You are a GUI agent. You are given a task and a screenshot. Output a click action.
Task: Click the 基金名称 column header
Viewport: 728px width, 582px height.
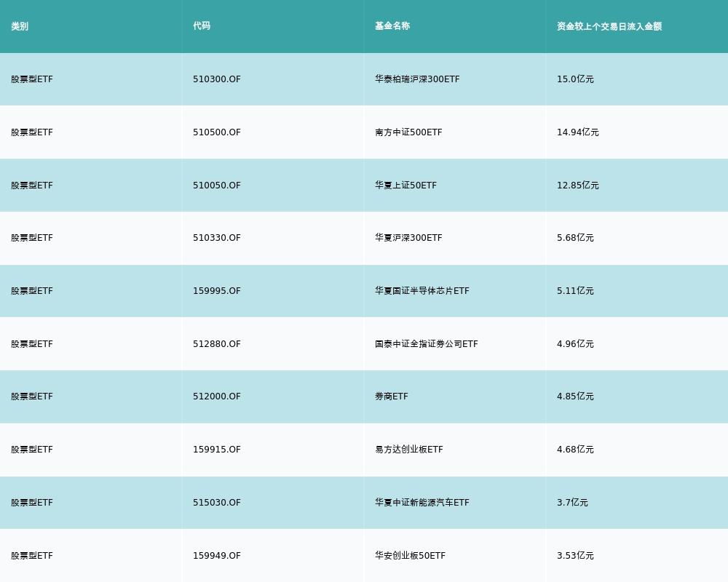pyautogui.click(x=392, y=26)
